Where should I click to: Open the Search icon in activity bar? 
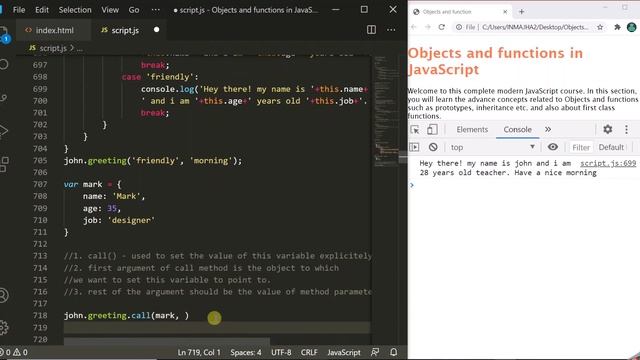(4, 64)
